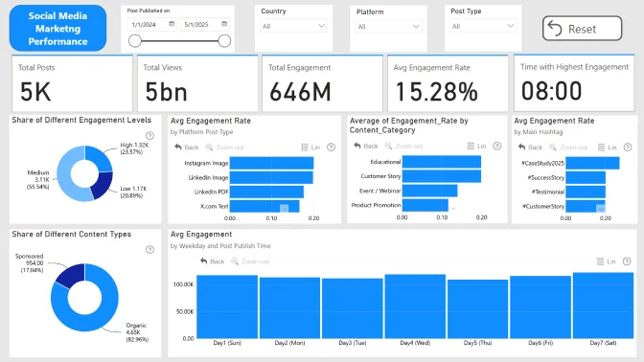Click the Time with Highest Engagement 08:00 card

574,83
